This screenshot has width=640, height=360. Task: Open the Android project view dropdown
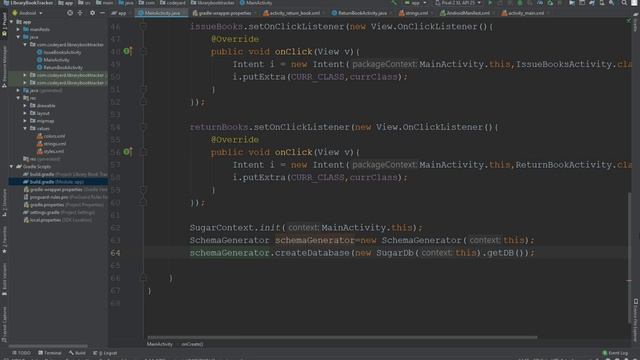tap(27, 13)
